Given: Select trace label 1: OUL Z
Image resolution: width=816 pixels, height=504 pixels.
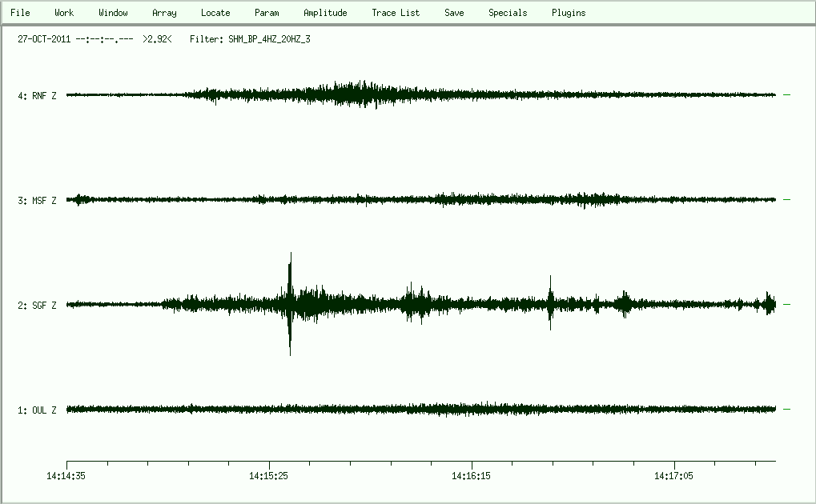Looking at the screenshot, I should [37, 410].
